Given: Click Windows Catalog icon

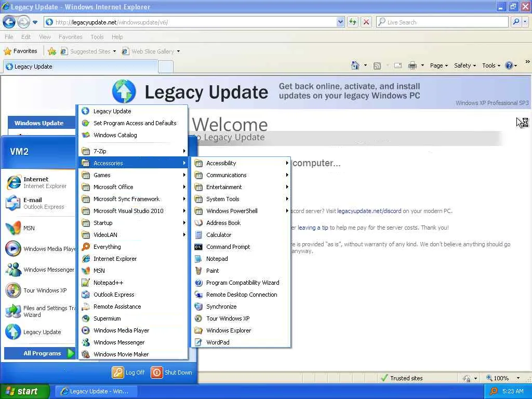Looking at the screenshot, I should click(86, 135).
